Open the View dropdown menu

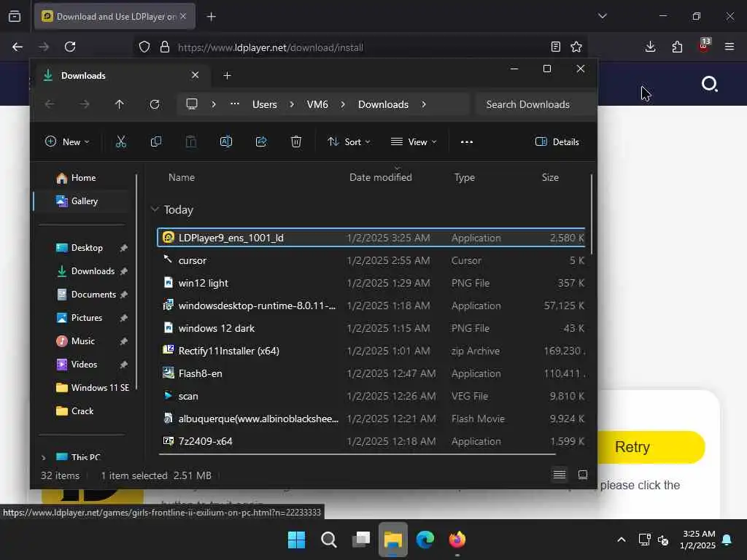tap(414, 142)
